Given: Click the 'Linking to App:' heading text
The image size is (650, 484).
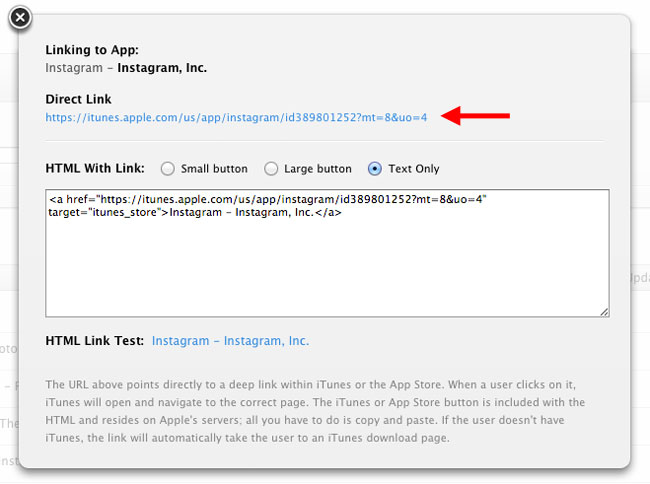Looking at the screenshot, I should coord(92,50).
